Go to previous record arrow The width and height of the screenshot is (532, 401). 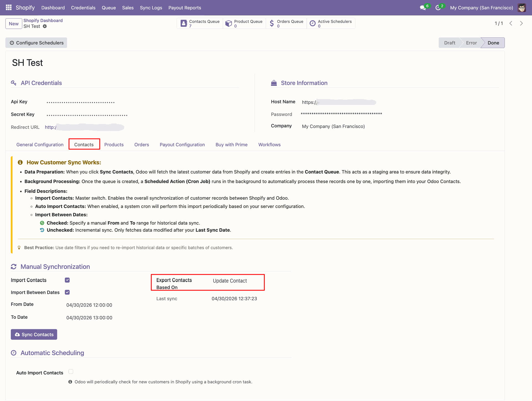(x=511, y=23)
